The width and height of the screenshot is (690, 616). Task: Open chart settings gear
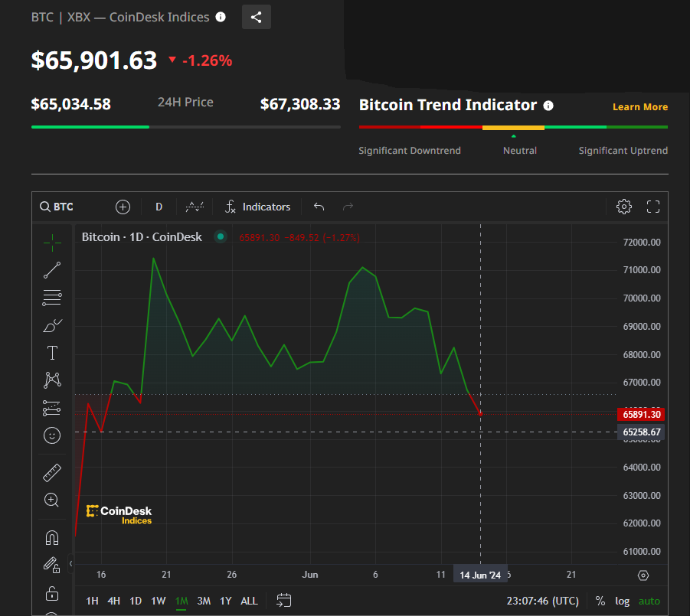tap(623, 207)
